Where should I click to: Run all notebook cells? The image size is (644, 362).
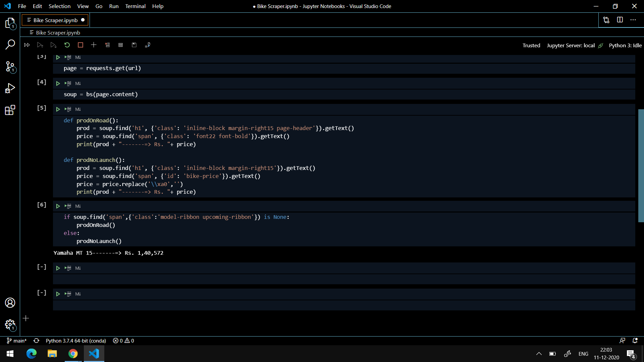point(27,45)
